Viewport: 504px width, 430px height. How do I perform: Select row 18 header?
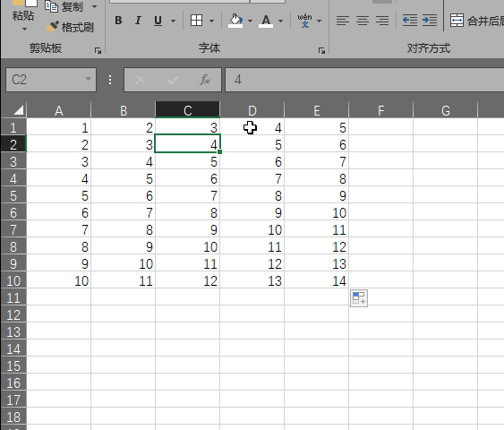pyautogui.click(x=13, y=417)
